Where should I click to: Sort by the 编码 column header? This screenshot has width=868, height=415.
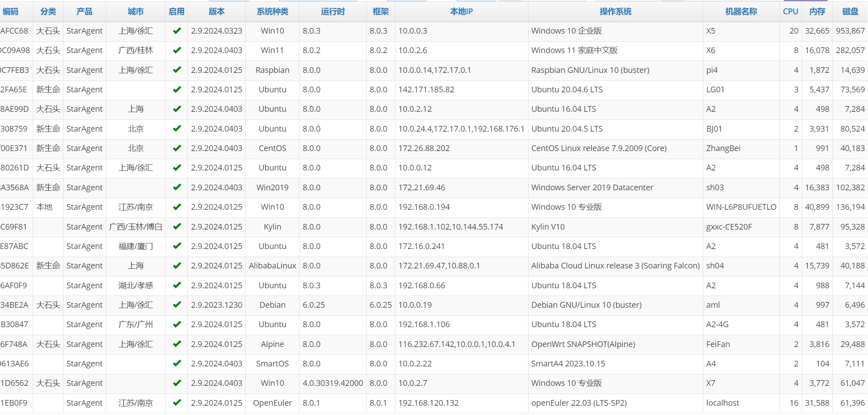[x=11, y=12]
